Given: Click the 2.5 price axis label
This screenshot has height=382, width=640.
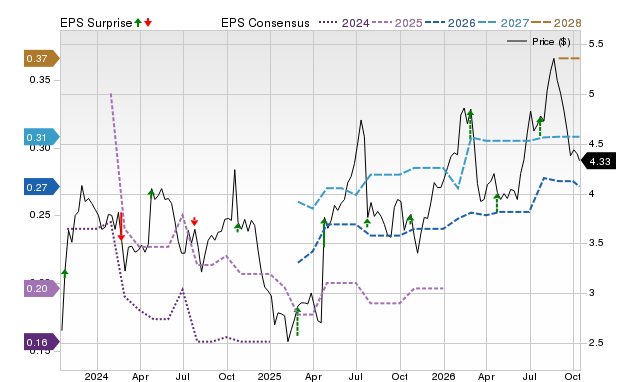Looking at the screenshot, I should pos(596,343).
